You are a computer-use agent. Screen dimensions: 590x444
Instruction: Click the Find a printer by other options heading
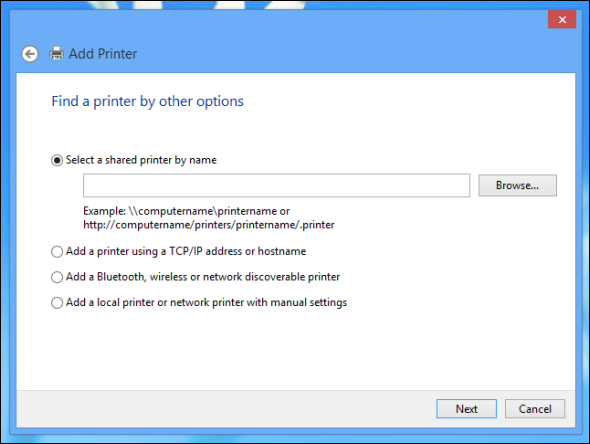pyautogui.click(x=148, y=101)
